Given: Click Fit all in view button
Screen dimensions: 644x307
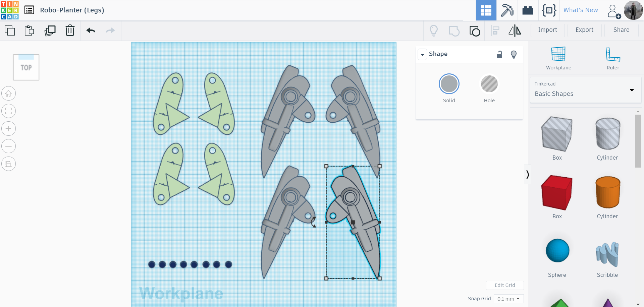Looking at the screenshot, I should [9, 111].
